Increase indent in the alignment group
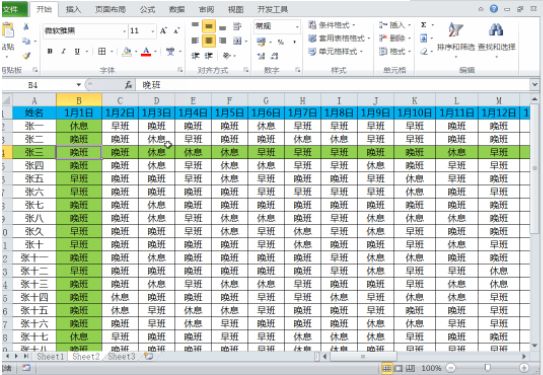The width and height of the screenshot is (543, 375). (x=208, y=55)
